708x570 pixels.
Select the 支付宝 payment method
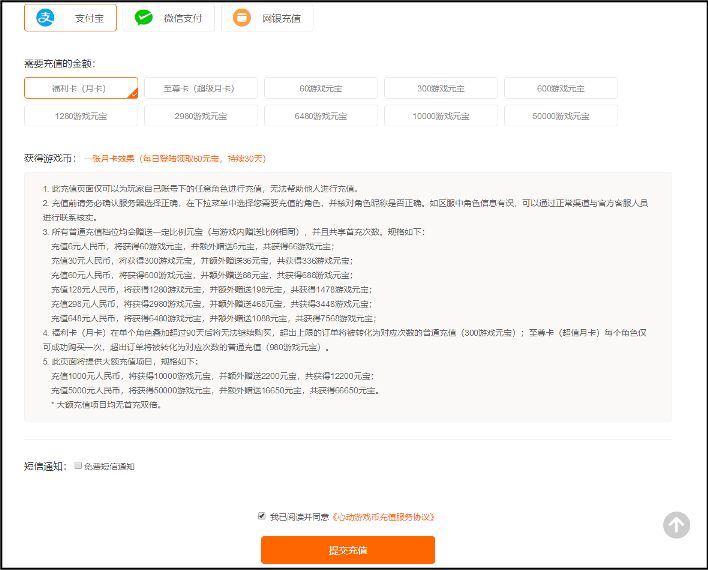tap(70, 18)
